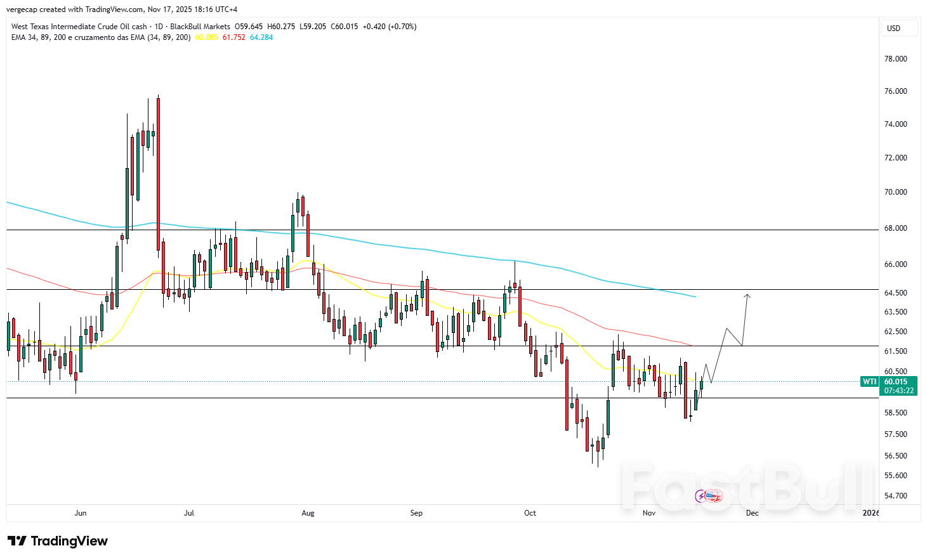Click the TradingView logo at bottom left
The width and height of the screenshot is (927, 560).
click(x=58, y=541)
